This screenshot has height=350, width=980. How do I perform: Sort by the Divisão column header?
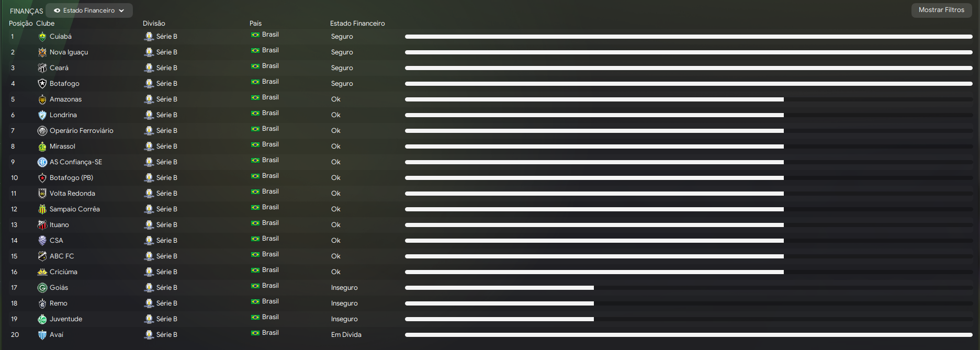pyautogui.click(x=154, y=24)
